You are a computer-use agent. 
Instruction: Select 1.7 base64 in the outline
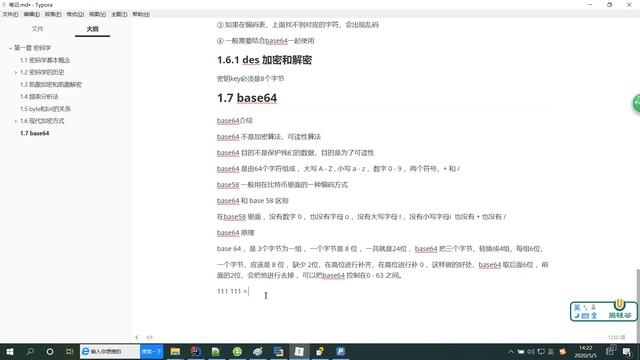coord(35,133)
